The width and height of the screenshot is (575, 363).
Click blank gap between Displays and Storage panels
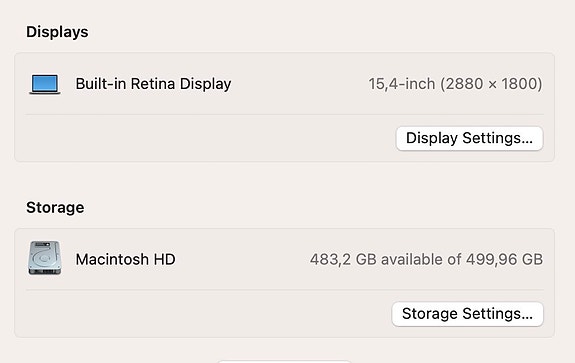pyautogui.click(x=285, y=180)
